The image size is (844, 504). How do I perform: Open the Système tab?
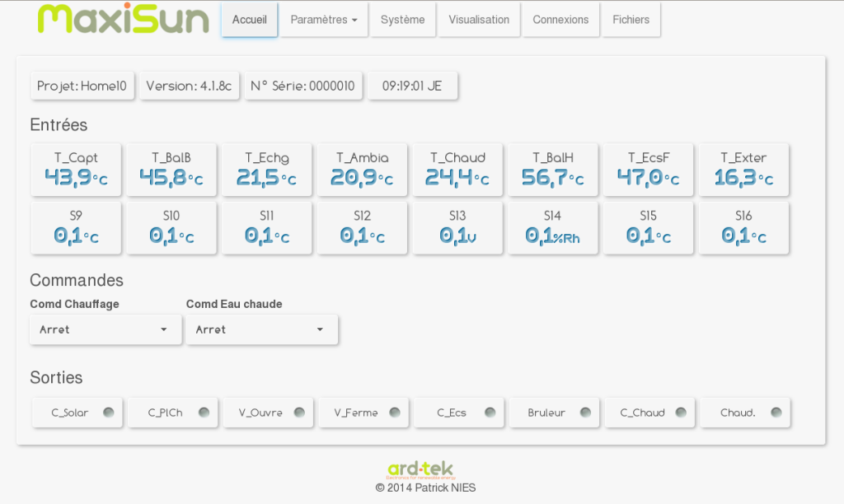pyautogui.click(x=402, y=20)
